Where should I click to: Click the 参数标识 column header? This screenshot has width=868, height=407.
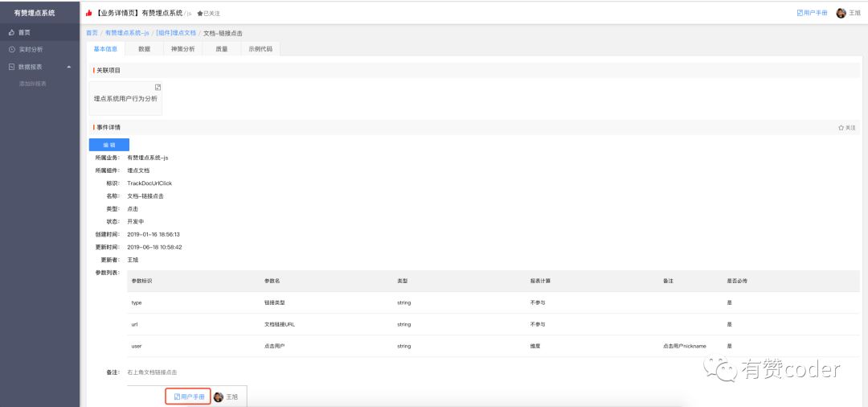[141, 282]
